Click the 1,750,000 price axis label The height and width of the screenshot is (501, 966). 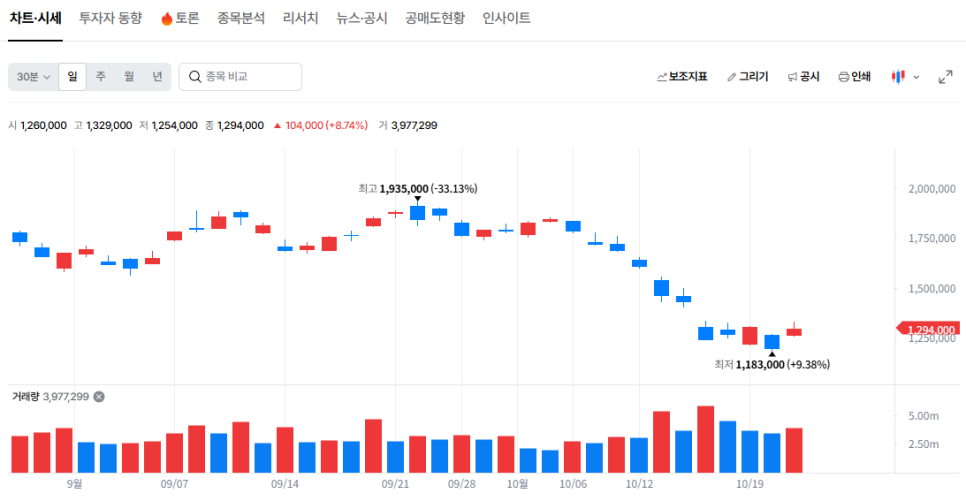932,238
